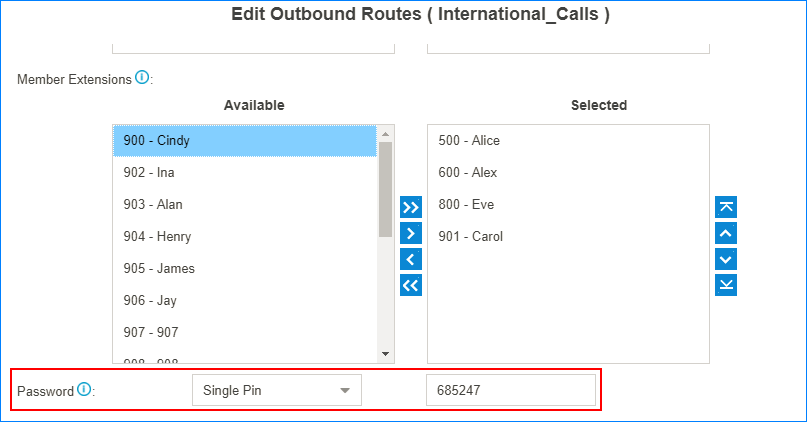Move selected extension down one position

[727, 260]
